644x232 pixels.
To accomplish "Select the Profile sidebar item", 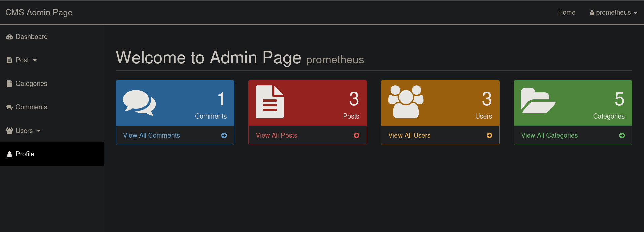I will [25, 154].
